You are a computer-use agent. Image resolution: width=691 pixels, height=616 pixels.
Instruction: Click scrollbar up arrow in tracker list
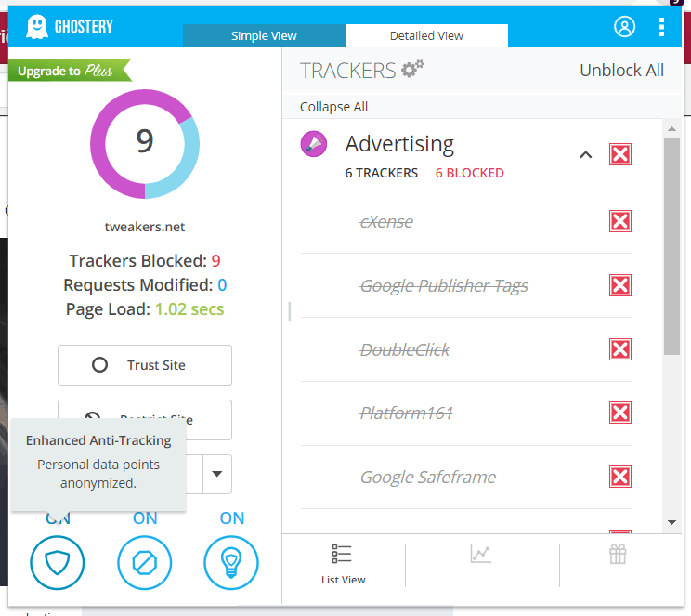[x=671, y=129]
